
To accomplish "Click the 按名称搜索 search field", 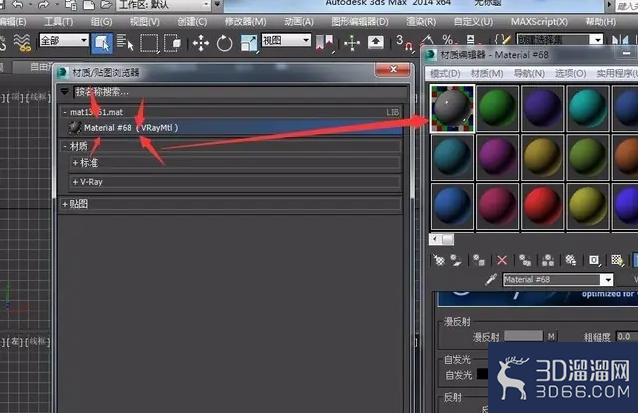I will click(240, 92).
